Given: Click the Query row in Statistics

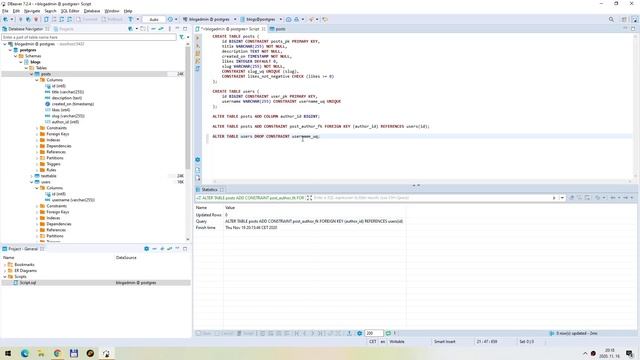Looking at the screenshot, I should (x=300, y=221).
